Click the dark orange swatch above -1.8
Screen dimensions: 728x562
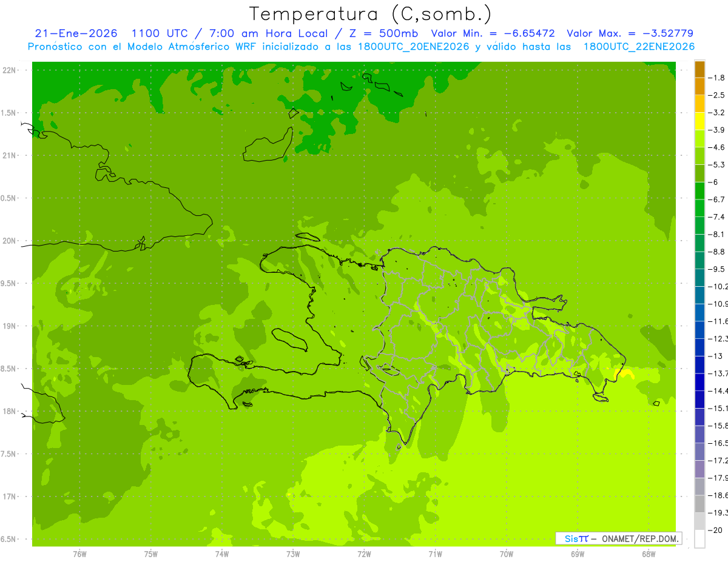[699, 69]
